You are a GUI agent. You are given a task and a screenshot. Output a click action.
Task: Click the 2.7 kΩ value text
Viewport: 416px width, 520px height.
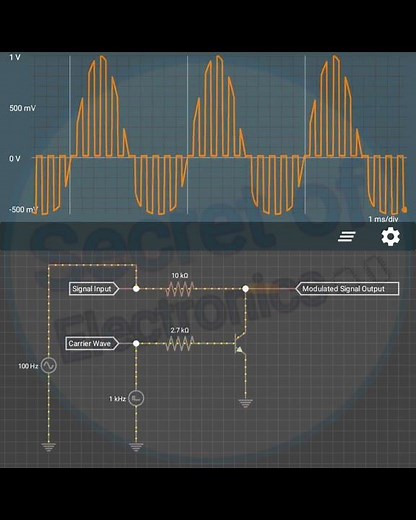tap(180, 330)
